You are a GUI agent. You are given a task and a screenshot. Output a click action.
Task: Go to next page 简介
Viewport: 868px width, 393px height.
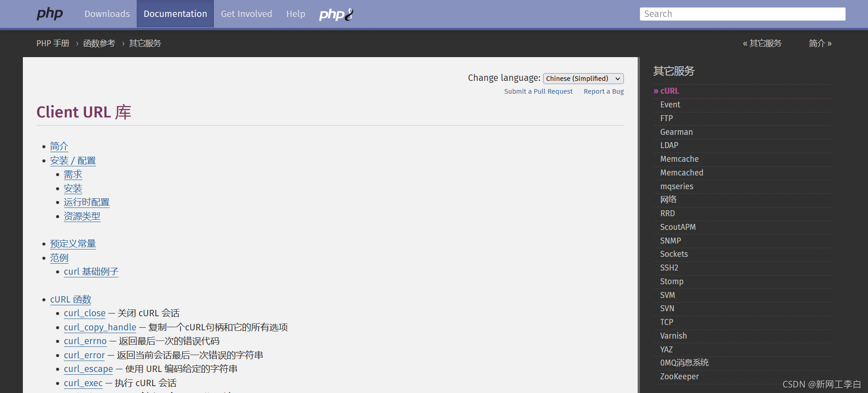coord(820,43)
